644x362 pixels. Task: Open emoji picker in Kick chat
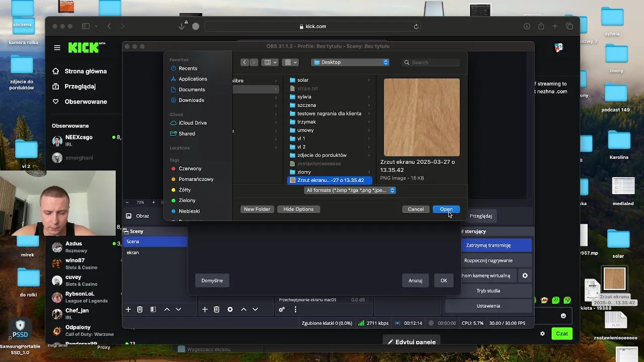563,316
